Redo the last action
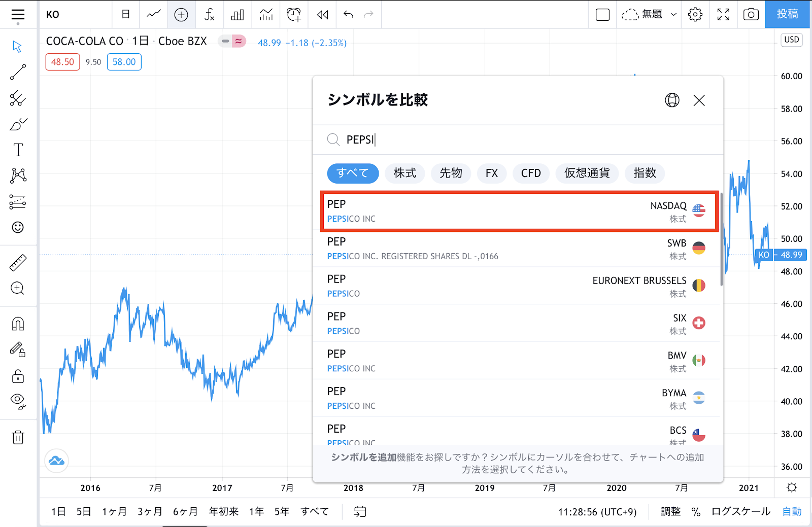Screen dimensions: 812x527 [369, 15]
